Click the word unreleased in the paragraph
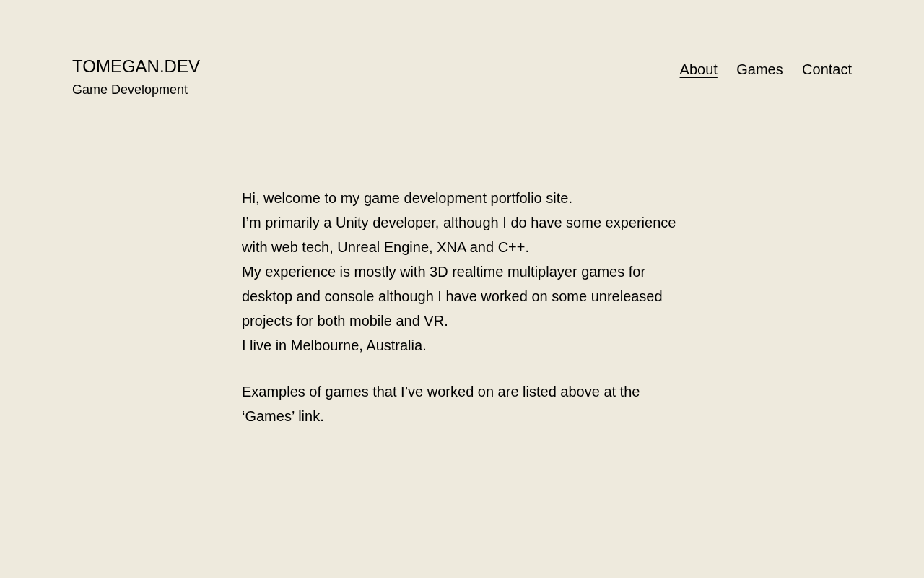Image resolution: width=924 pixels, height=578 pixels. (x=627, y=296)
